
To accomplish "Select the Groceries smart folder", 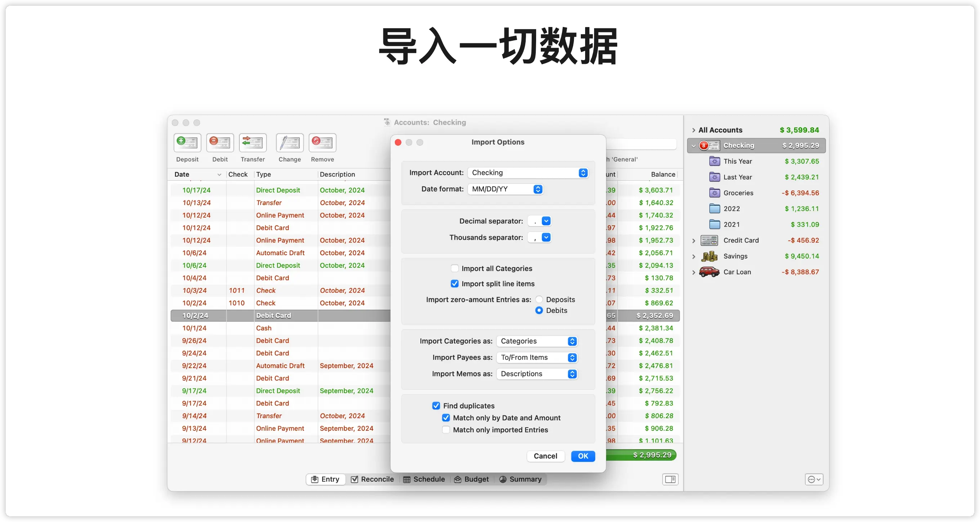I will pyautogui.click(x=738, y=193).
